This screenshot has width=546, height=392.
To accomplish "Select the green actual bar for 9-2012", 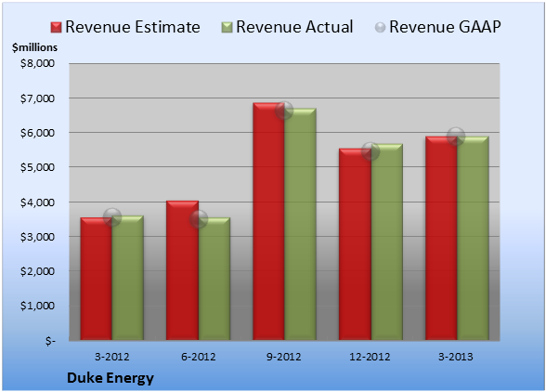I will [x=301, y=224].
